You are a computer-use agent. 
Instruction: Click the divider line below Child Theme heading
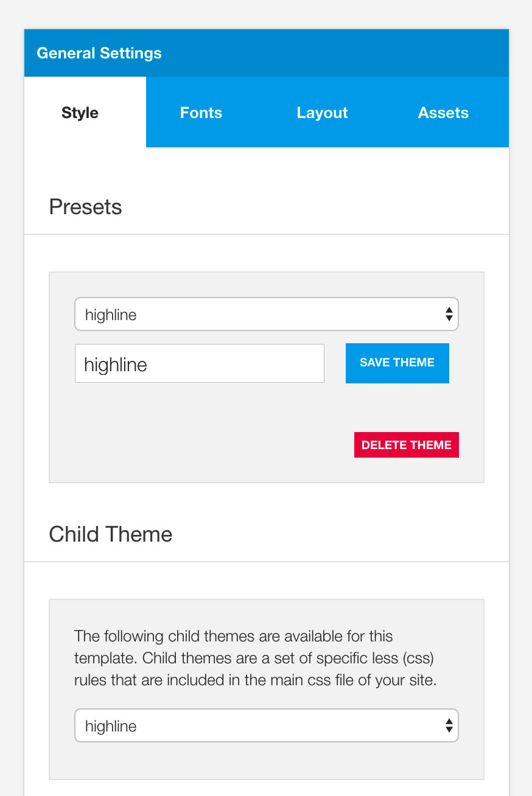[x=267, y=562]
